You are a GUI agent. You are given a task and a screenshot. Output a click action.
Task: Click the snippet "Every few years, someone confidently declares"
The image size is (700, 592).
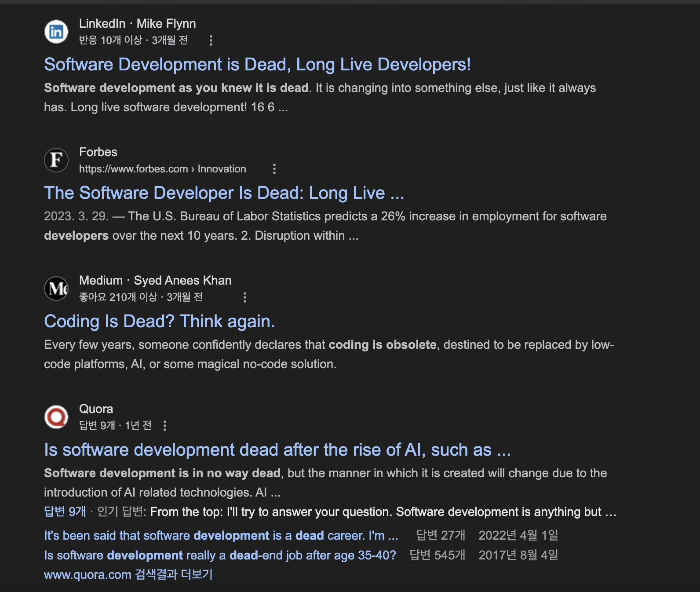(329, 354)
